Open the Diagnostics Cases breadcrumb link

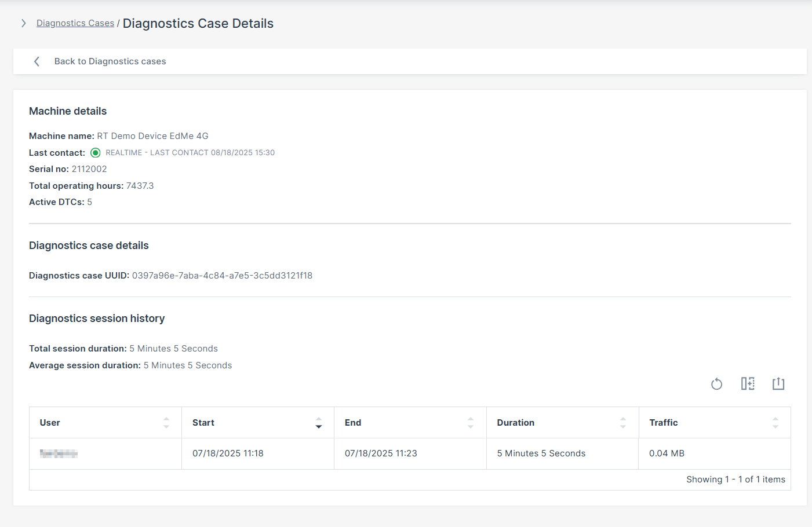click(75, 23)
